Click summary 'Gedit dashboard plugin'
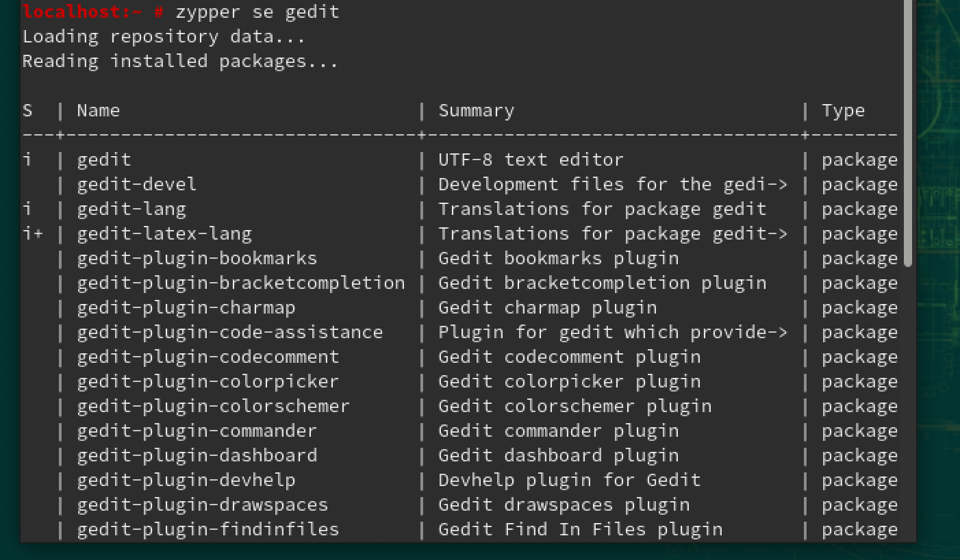 pyautogui.click(x=559, y=456)
